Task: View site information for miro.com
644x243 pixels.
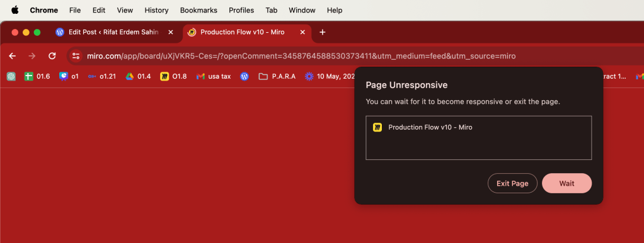Action: tap(76, 56)
